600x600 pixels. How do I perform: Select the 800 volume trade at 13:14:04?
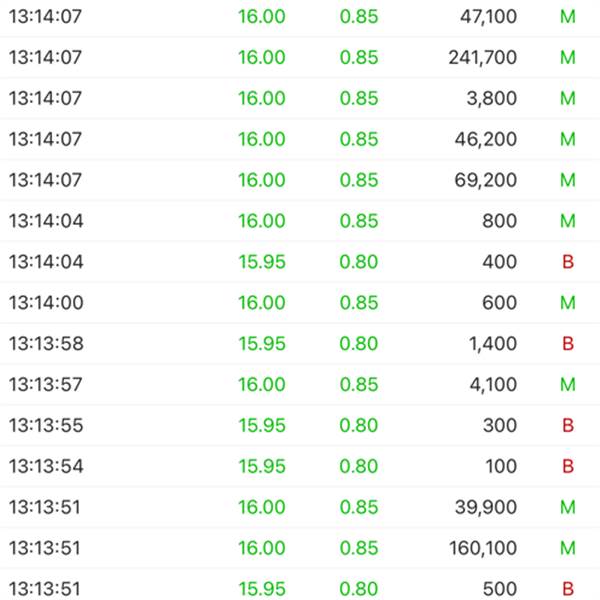coord(499,221)
